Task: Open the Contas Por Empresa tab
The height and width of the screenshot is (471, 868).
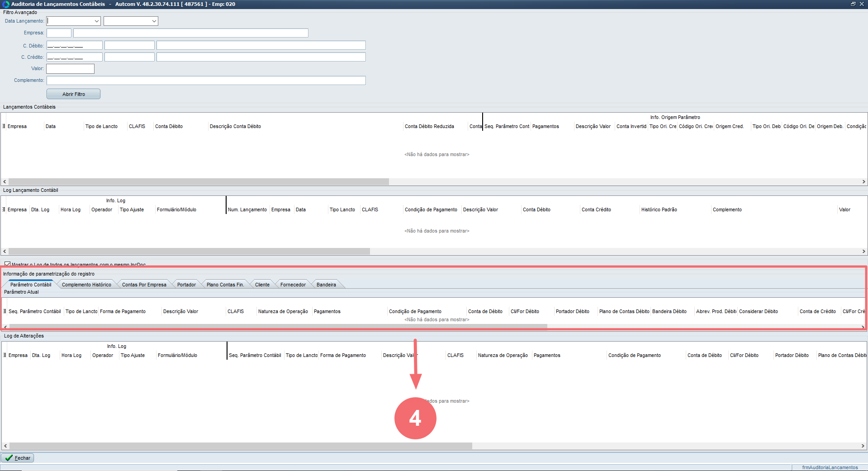Action: tap(144, 285)
